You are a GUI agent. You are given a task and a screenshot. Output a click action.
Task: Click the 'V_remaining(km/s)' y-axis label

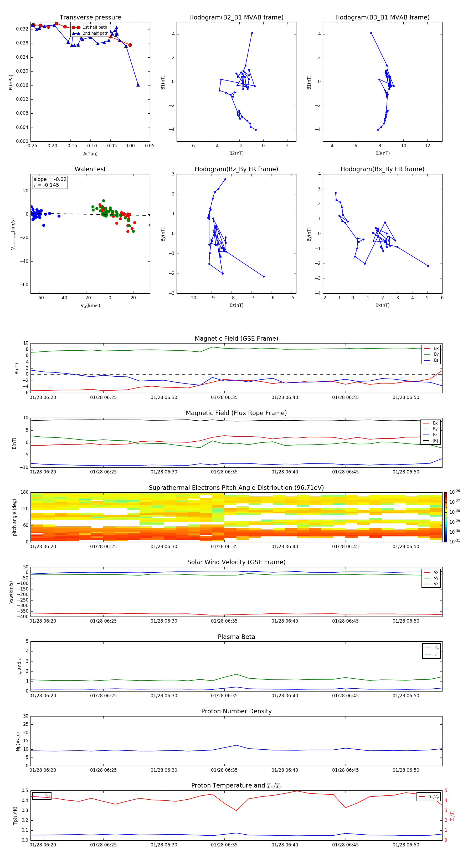click(x=13, y=234)
